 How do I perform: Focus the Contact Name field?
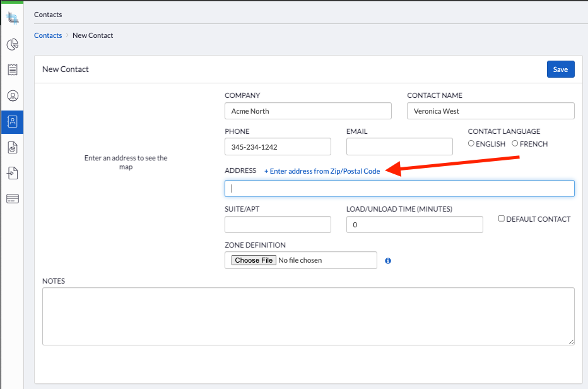pos(490,111)
